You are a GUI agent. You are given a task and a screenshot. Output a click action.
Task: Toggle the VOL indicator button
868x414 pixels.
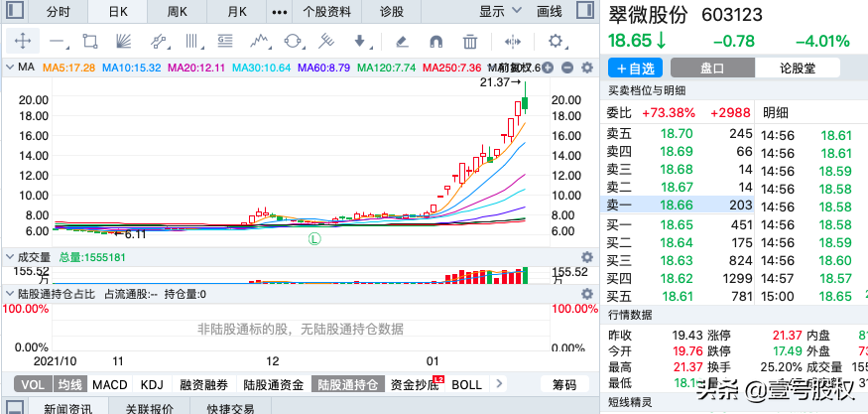33,384
